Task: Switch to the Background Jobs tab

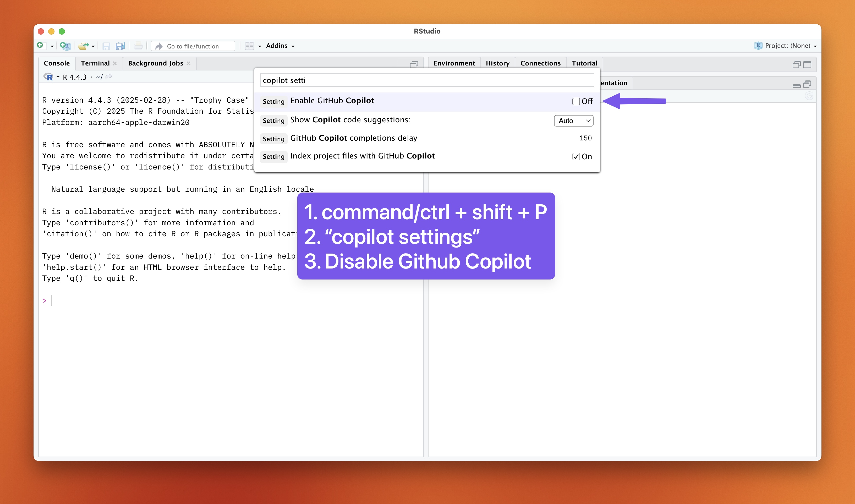Action: tap(156, 63)
